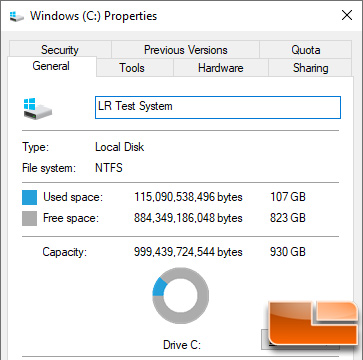The image size is (363, 360).
Task: Open the Previous Versions tab
Action: pyautogui.click(x=185, y=50)
